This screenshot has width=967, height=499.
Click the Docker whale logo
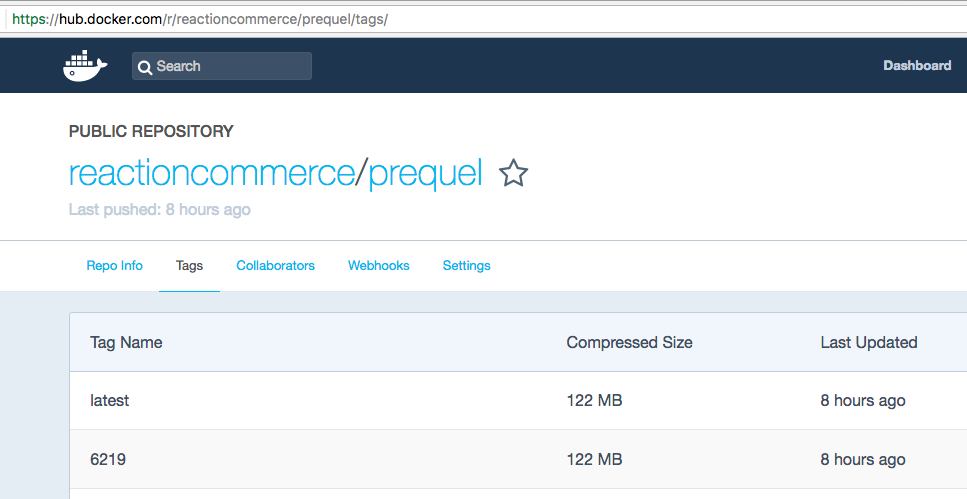[x=85, y=65]
